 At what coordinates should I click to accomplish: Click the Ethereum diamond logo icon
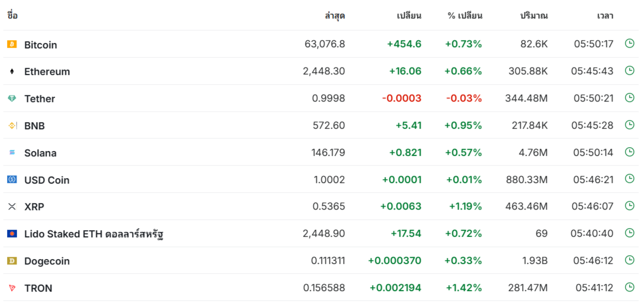pos(12,72)
